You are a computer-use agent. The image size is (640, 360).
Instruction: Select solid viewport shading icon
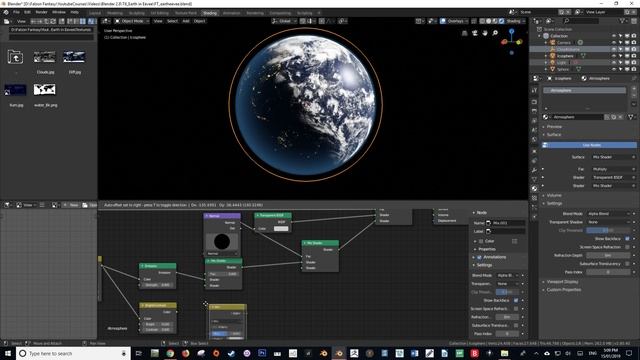click(489, 21)
